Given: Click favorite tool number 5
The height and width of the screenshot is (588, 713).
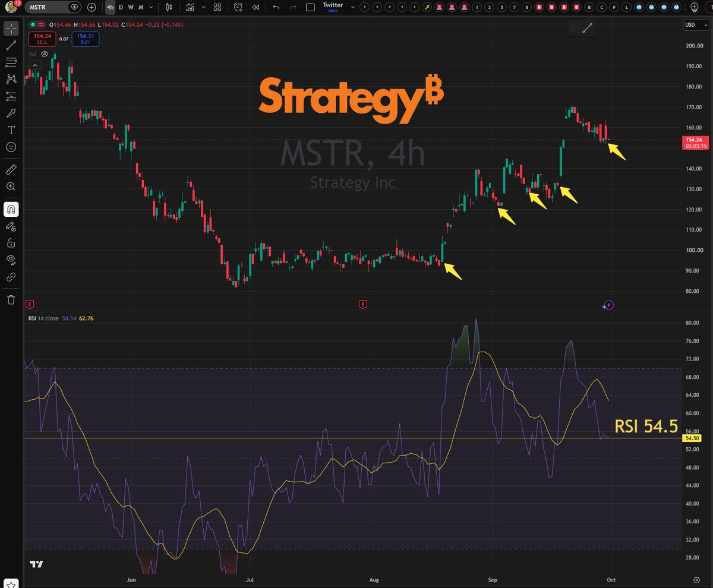Looking at the screenshot, I should [501, 7].
